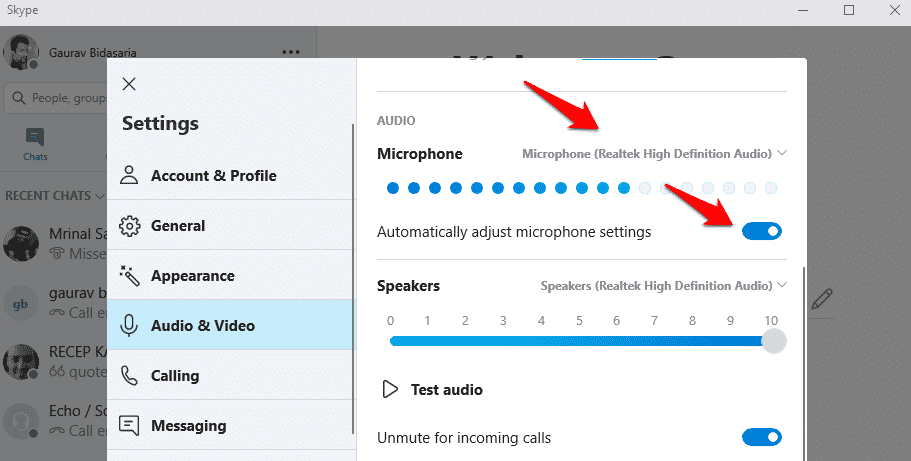The image size is (911, 461).
Task: Select Audio & Video settings
Action: click(231, 326)
